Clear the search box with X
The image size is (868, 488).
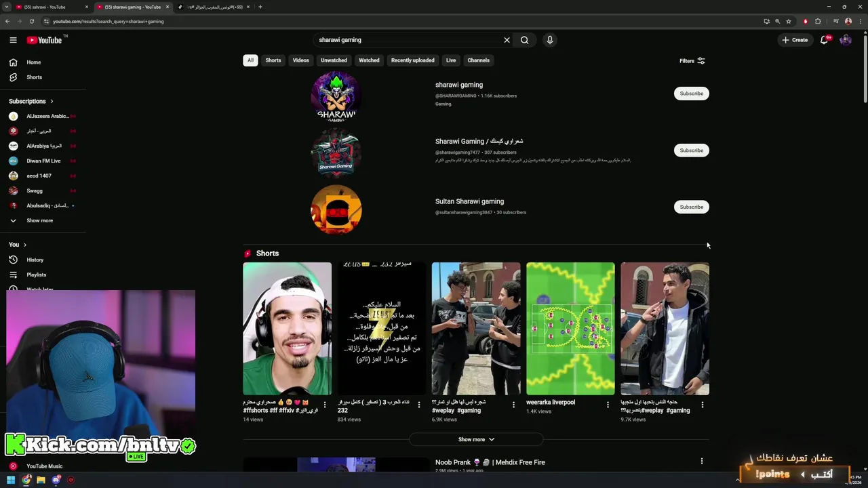507,40
